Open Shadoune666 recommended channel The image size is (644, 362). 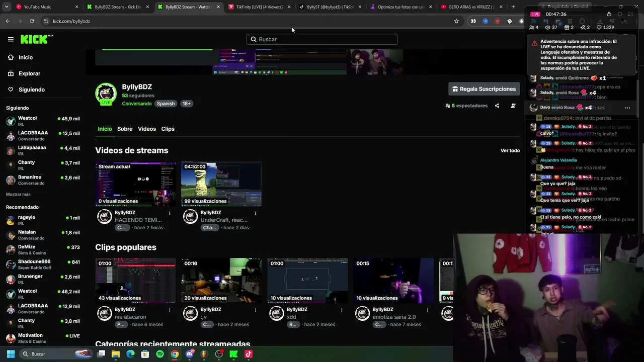pos(43,264)
